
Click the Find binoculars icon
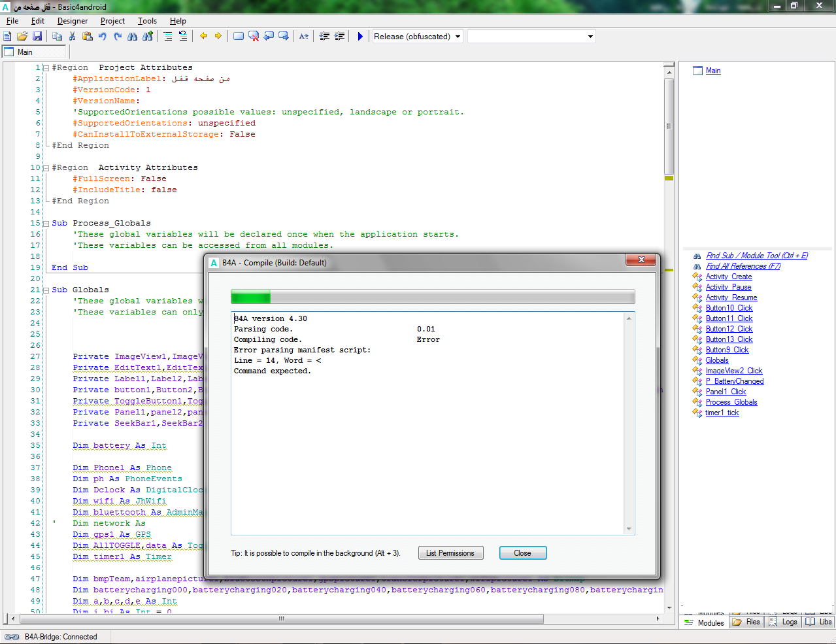pyautogui.click(x=133, y=37)
